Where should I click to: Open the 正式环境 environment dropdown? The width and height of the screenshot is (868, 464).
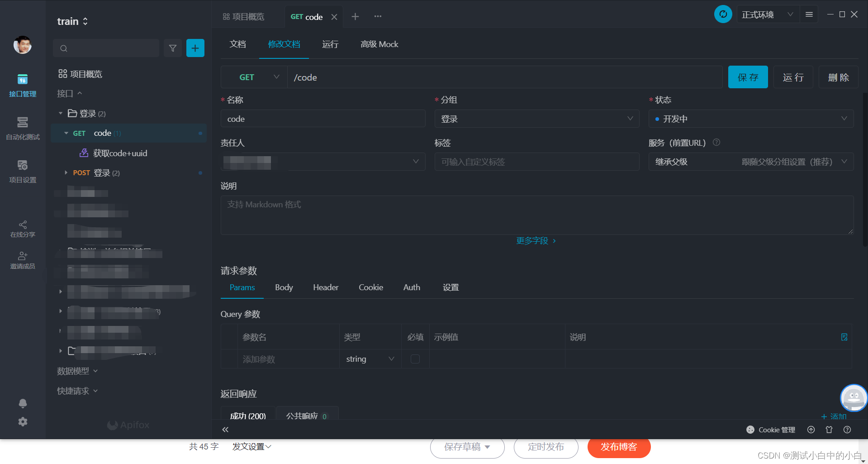click(767, 14)
